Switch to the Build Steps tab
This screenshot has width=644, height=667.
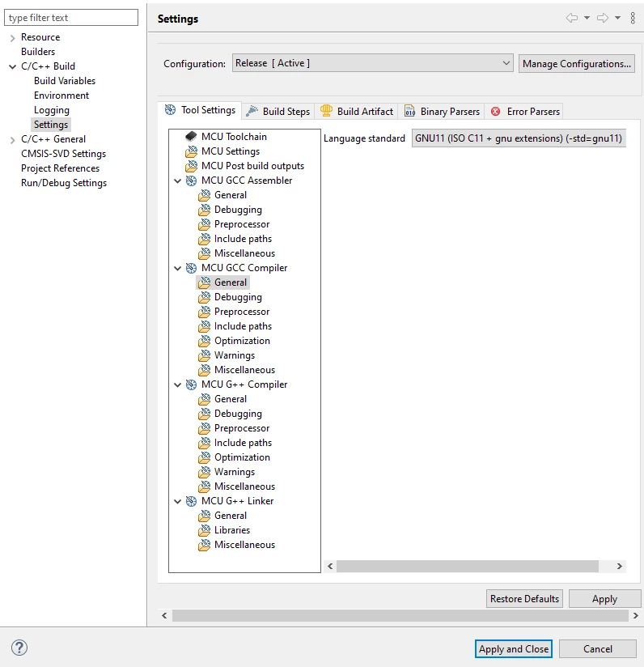tap(278, 112)
